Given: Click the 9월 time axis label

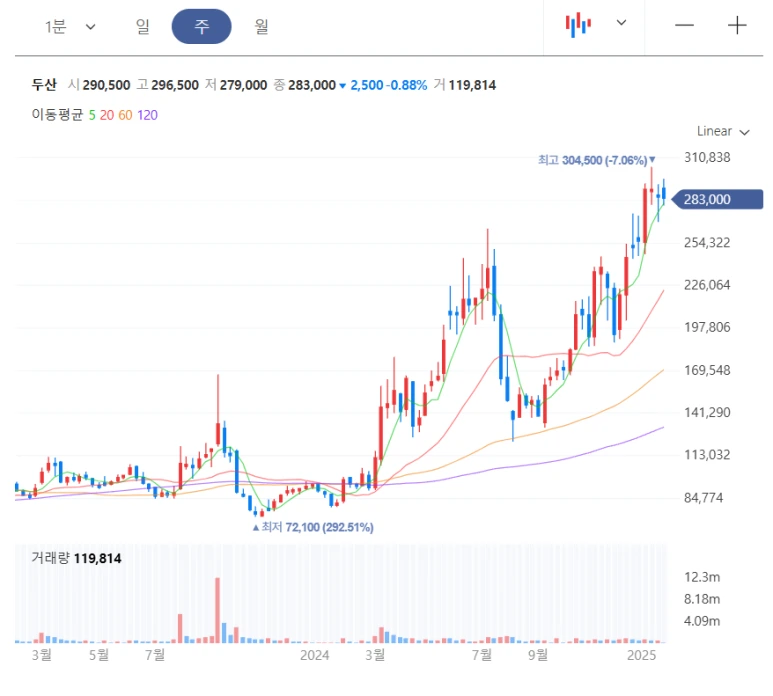Looking at the screenshot, I should tap(537, 655).
